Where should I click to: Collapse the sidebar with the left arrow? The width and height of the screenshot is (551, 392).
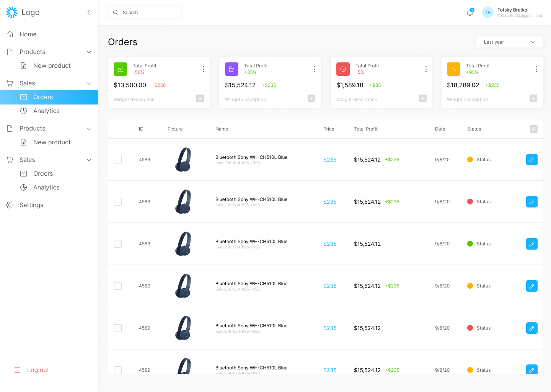pyautogui.click(x=89, y=13)
